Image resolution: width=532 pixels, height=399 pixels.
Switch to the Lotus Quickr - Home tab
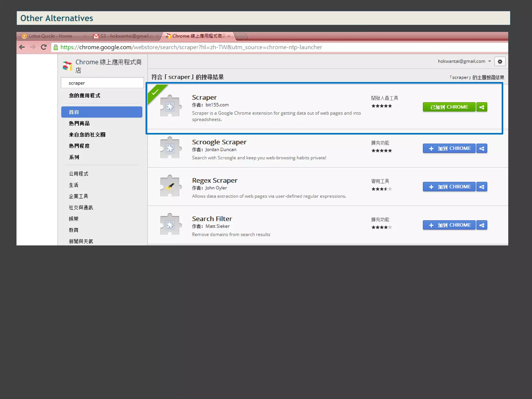click(51, 36)
